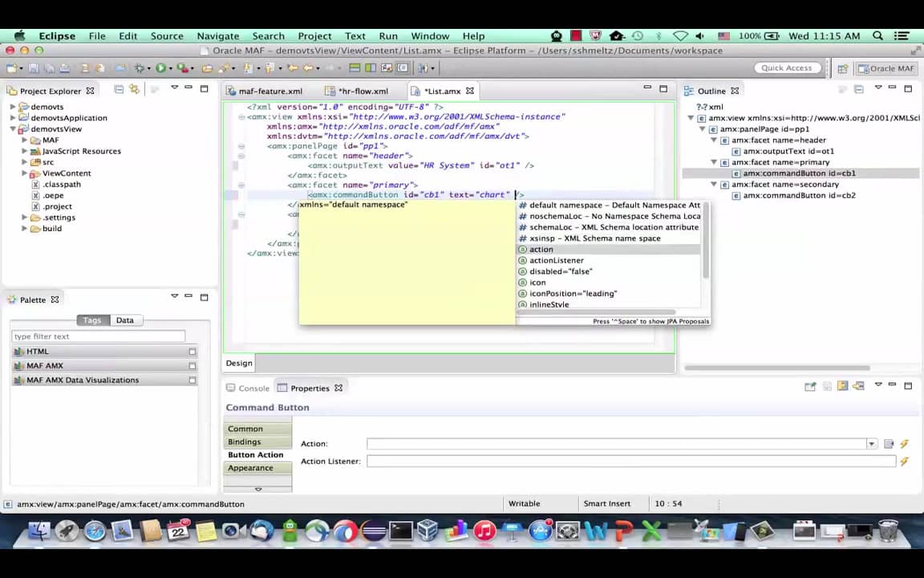Open the Spotlight search icon in menu bar
Image resolution: width=924 pixels, height=578 pixels.
[x=877, y=36]
